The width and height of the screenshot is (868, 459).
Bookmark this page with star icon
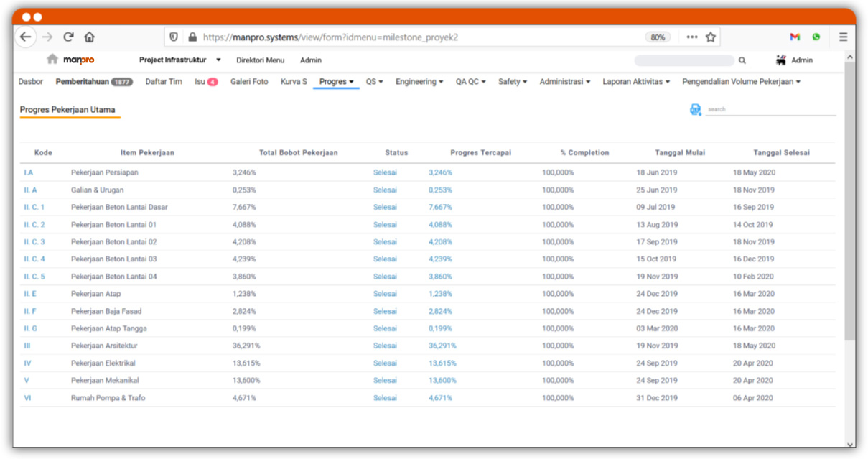click(x=711, y=37)
